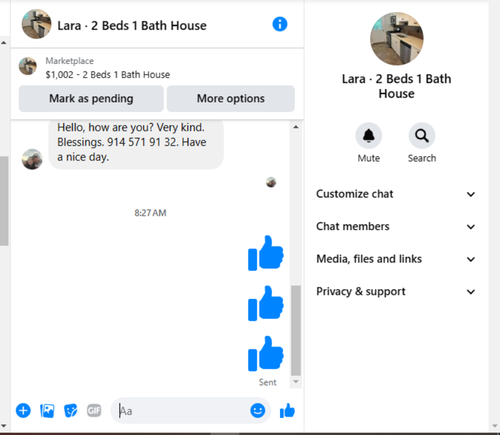The width and height of the screenshot is (500, 435).
Task: Open the $1,002 - 2 Beds 1 Bath House listing
Action: [108, 75]
